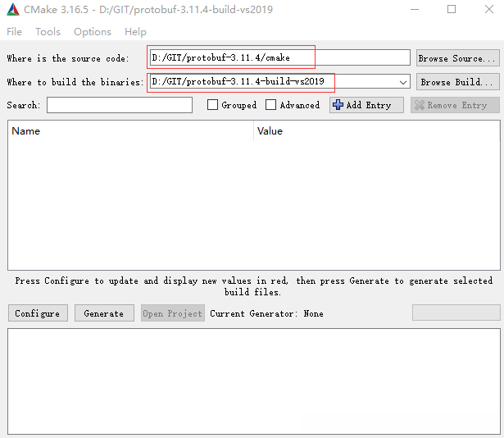Click Add Entry button
The image size is (504, 438).
(x=366, y=105)
